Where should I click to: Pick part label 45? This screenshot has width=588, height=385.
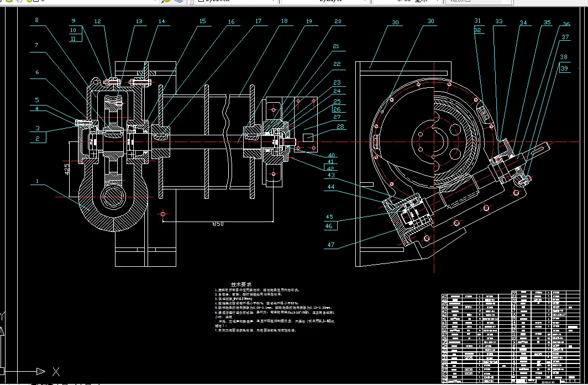(329, 217)
